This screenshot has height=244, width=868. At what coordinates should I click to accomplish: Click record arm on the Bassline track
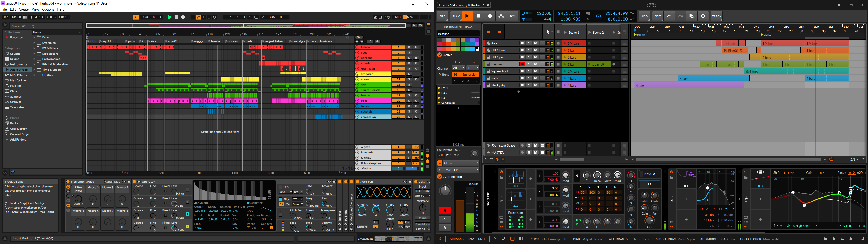coord(522,64)
